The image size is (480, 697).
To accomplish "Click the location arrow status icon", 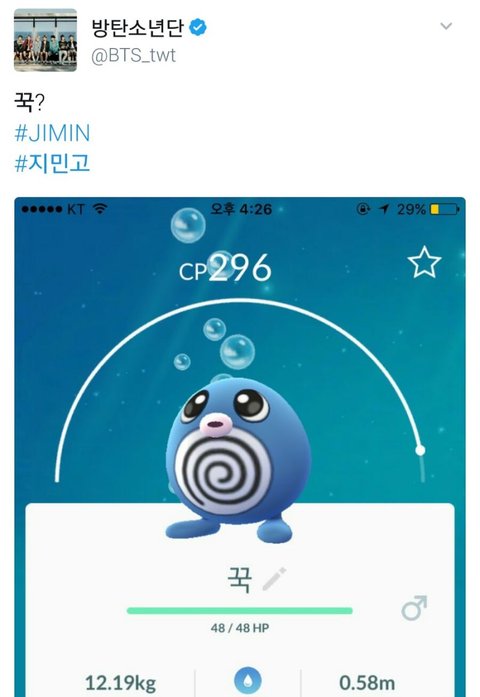I will 384,208.
